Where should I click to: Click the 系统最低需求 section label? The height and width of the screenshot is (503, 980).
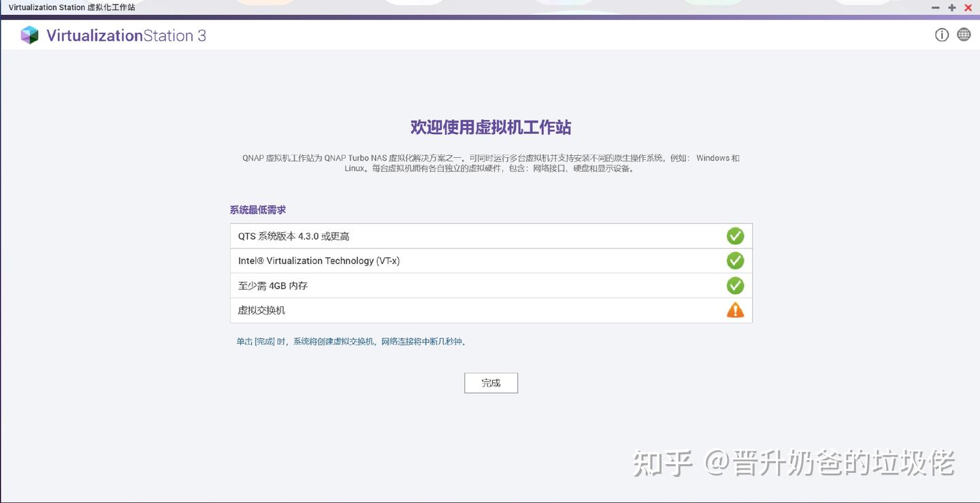(257, 210)
